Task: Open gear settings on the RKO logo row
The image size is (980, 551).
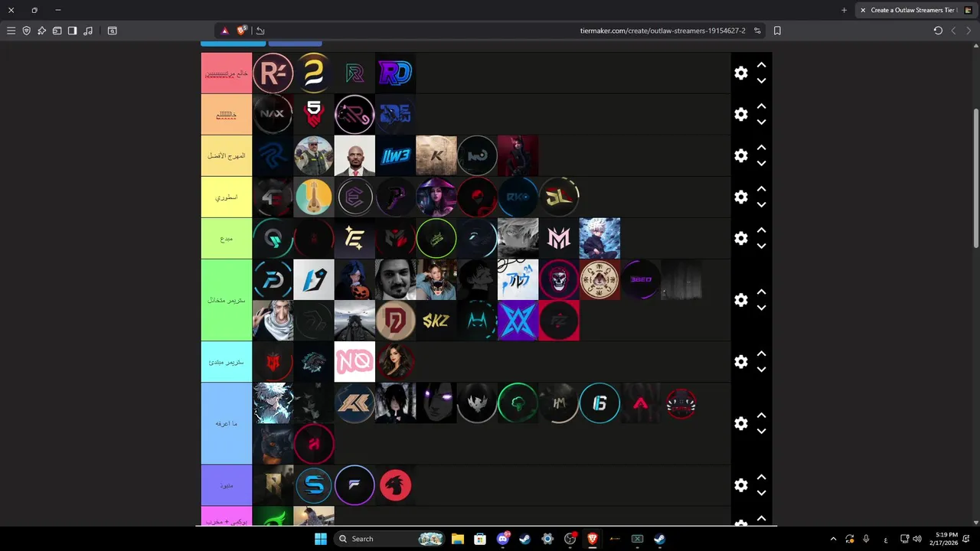Action: pyautogui.click(x=740, y=197)
